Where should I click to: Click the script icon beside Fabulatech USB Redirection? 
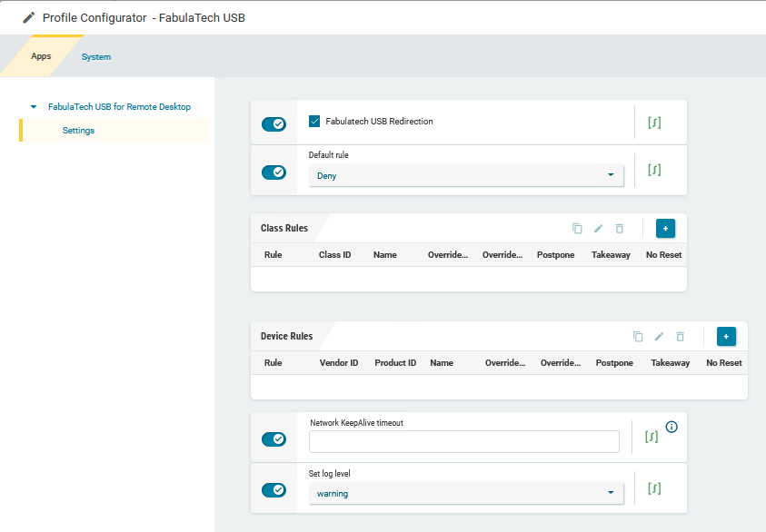[653, 123]
